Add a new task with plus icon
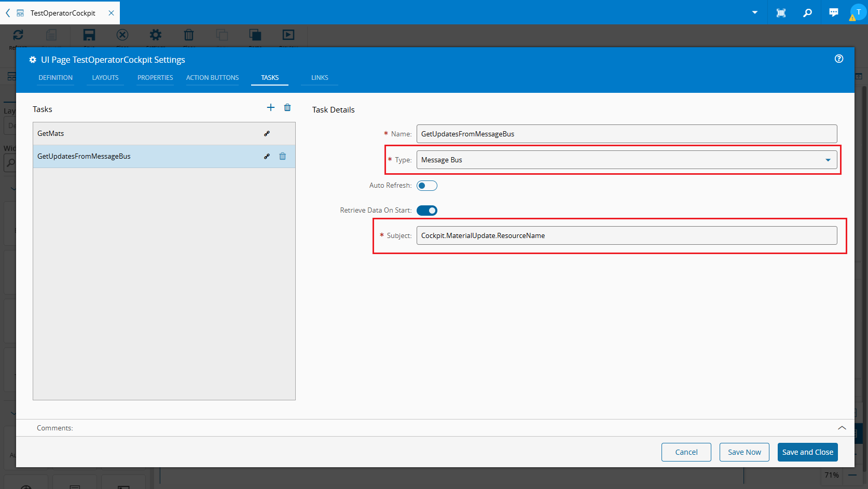The image size is (868, 489). pos(270,107)
